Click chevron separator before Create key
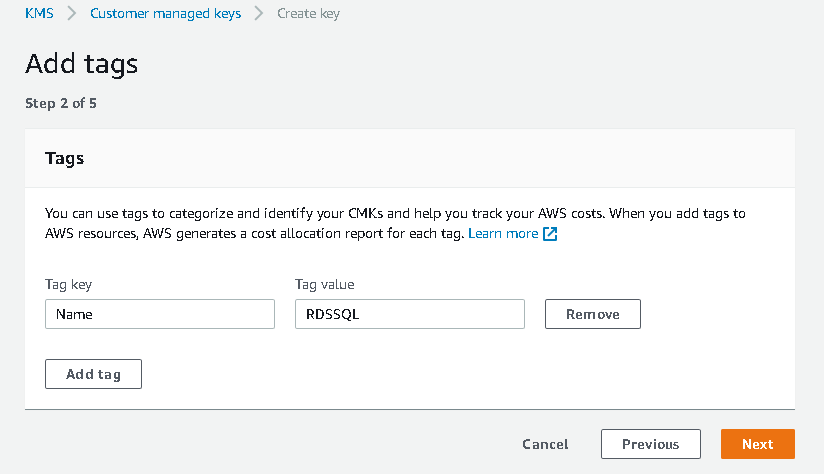 click(259, 14)
